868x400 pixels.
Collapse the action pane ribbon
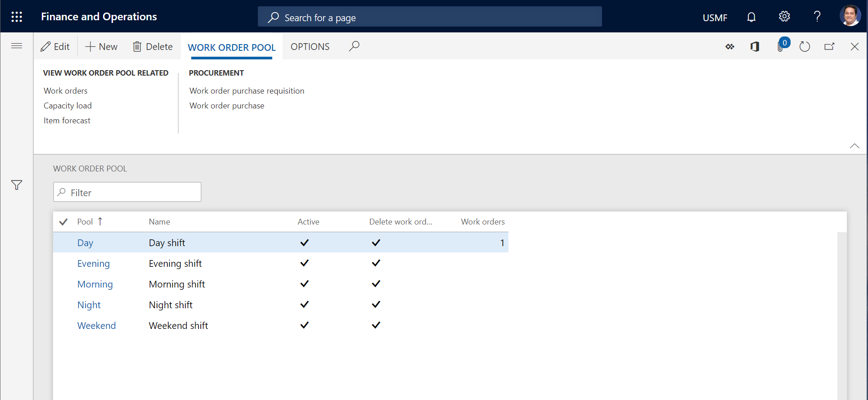pyautogui.click(x=855, y=146)
